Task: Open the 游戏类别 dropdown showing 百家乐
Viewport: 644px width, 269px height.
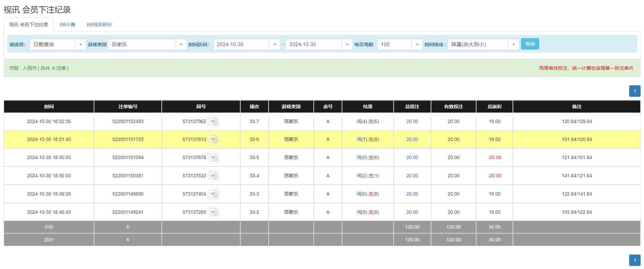Action: coord(181,44)
